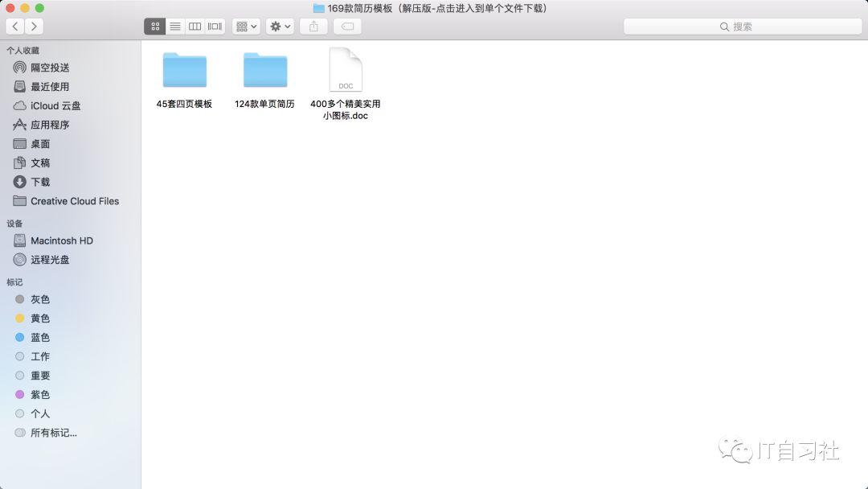This screenshot has width=868, height=489.
Task: Select 应用程序 in the sidebar
Action: click(51, 125)
